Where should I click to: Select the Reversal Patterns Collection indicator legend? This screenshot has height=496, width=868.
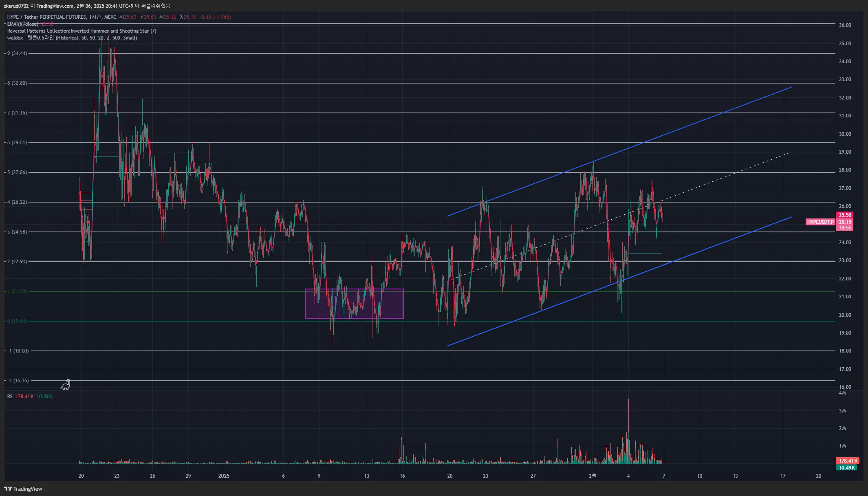(x=82, y=31)
